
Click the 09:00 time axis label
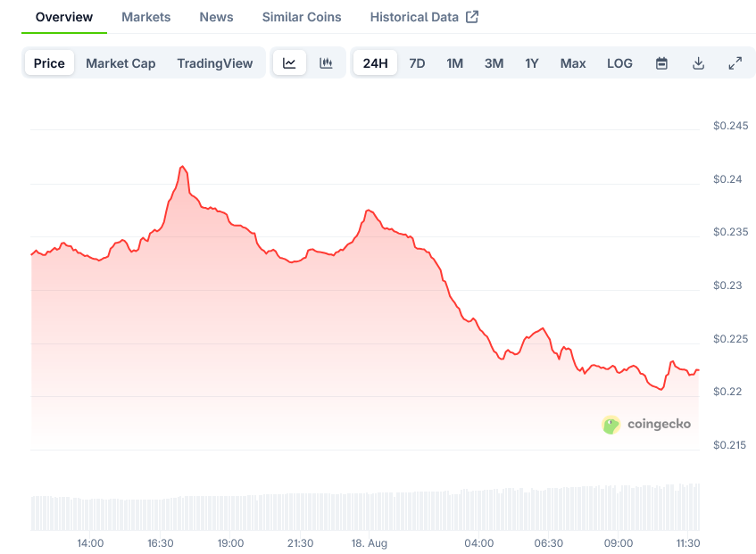(x=619, y=543)
